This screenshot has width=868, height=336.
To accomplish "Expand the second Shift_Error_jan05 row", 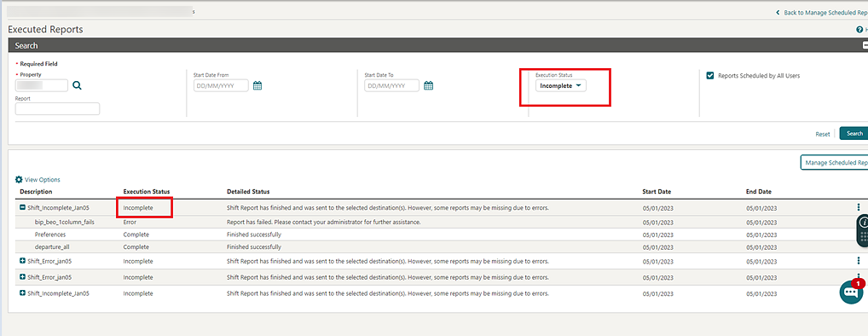I will (x=23, y=277).
